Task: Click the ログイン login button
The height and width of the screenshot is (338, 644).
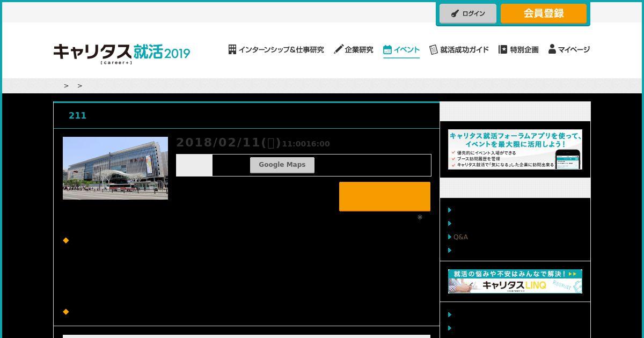Action: tap(468, 14)
